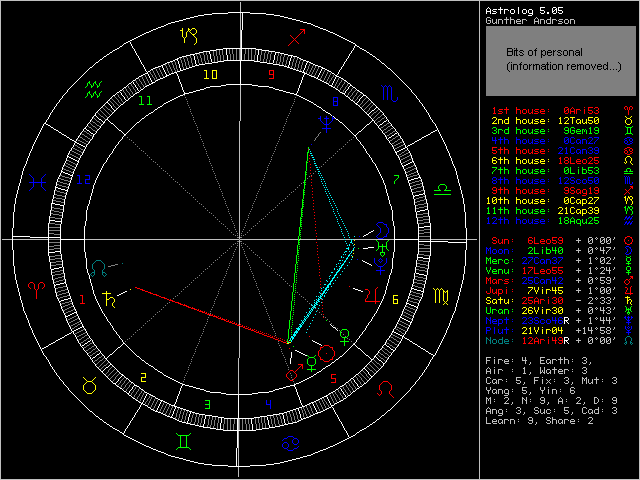Select the Scorpio glyph on the zodiac ring
Viewport: 640px width, 480px height.
pos(389,94)
